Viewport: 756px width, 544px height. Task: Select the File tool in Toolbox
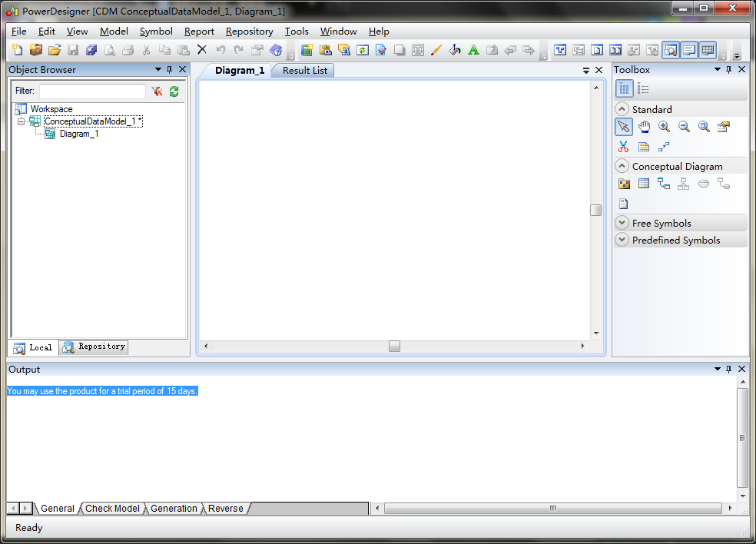click(623, 204)
